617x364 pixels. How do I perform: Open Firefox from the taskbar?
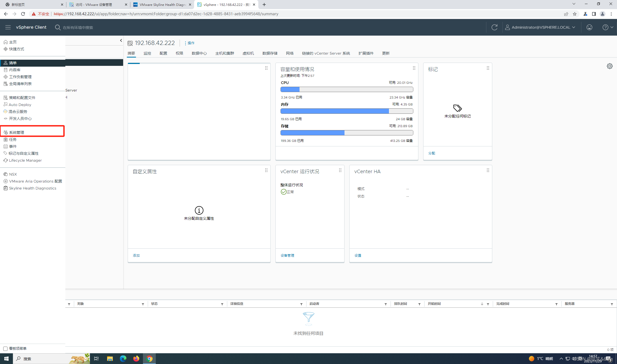(136, 359)
